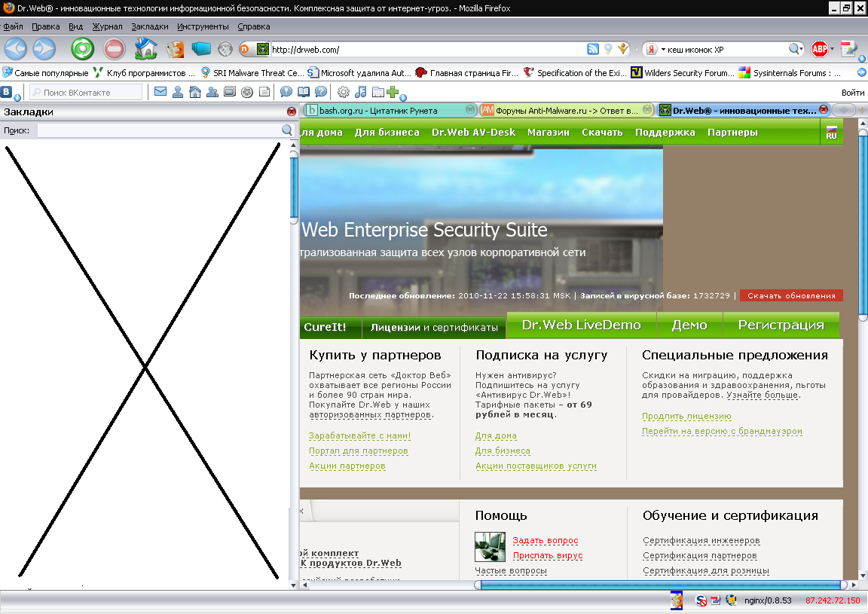This screenshot has width=868, height=614.
Task: Open VKontakte settings gear icon
Action: coord(344,92)
